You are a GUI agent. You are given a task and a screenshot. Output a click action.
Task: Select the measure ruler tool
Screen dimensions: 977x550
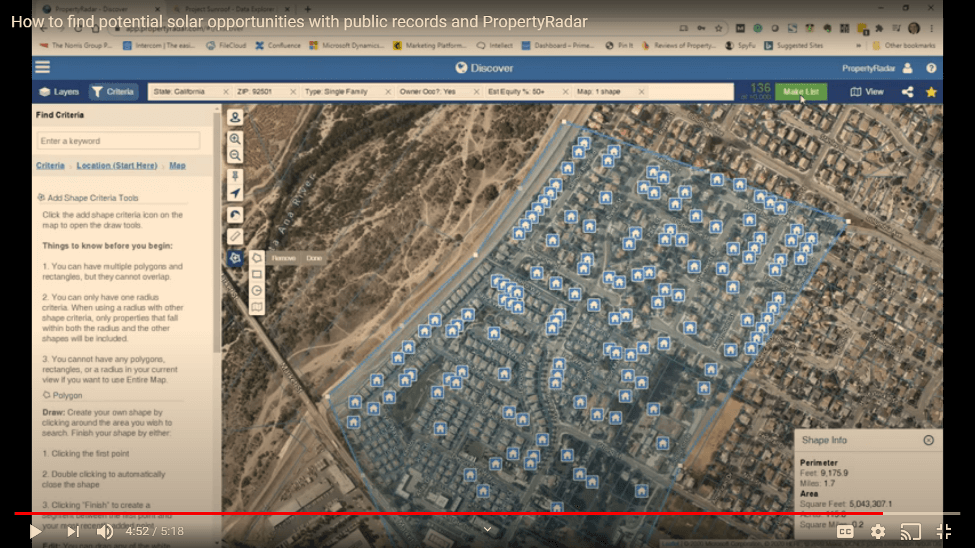click(x=235, y=236)
